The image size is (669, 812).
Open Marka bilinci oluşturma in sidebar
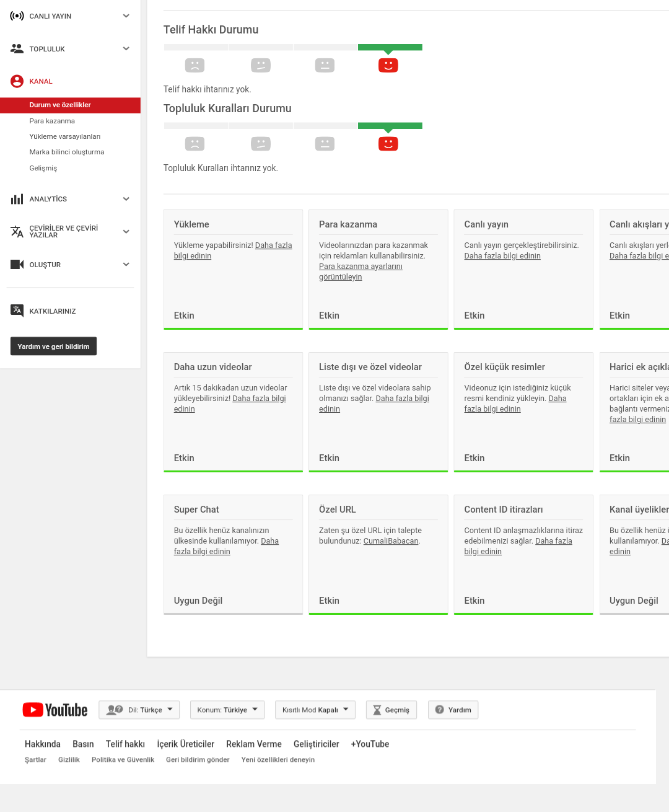67,152
